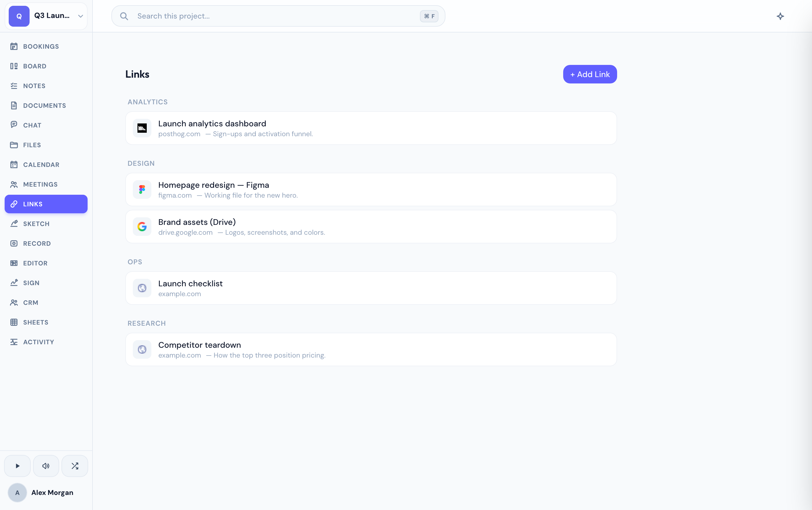Click the ANALYTICS category heading
Viewport: 812px width, 510px height.
(x=148, y=102)
